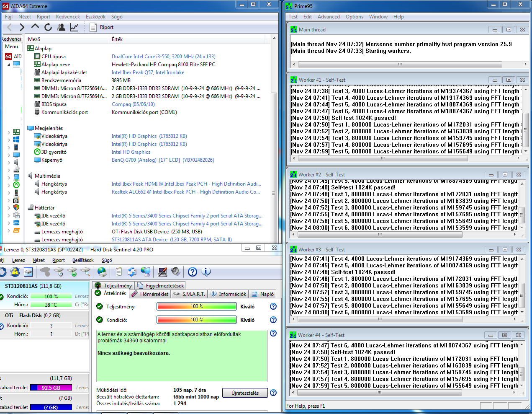532x414 pixels.
Task: Expand orange benchmark node in AIDA64 tree
Action: tap(9, 230)
